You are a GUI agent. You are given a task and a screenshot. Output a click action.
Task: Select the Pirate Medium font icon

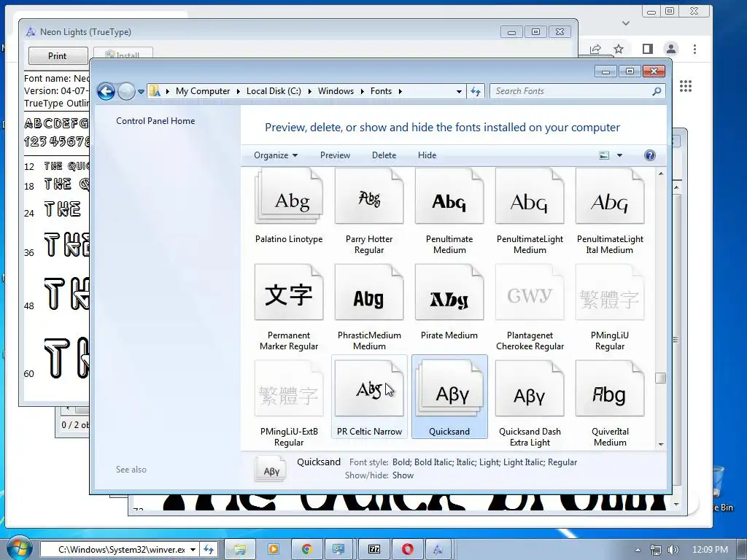[x=449, y=292]
